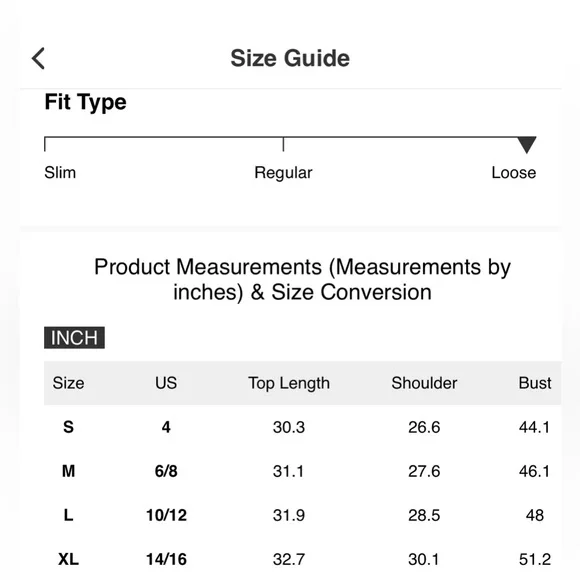
Task: Click the Size column header
Action: 68,383
